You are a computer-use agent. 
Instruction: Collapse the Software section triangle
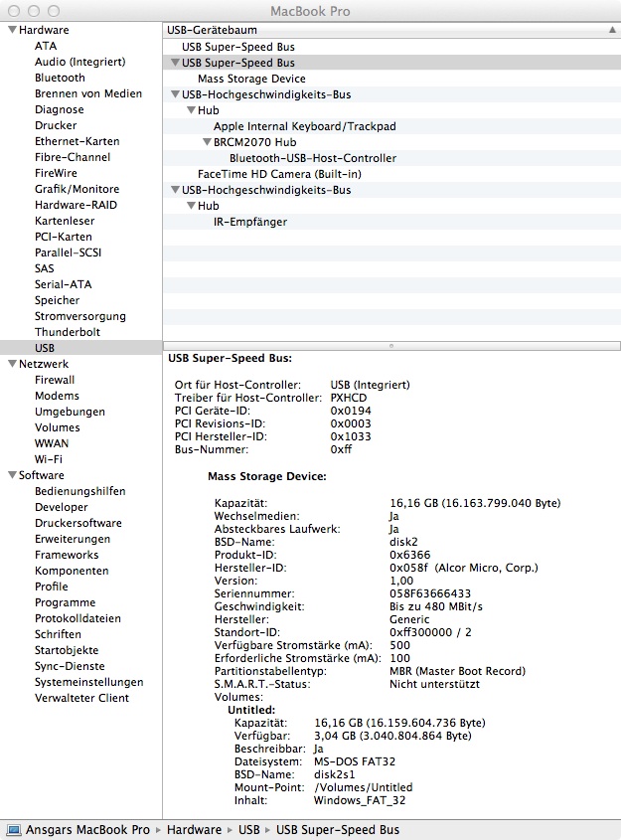[x=11, y=475]
